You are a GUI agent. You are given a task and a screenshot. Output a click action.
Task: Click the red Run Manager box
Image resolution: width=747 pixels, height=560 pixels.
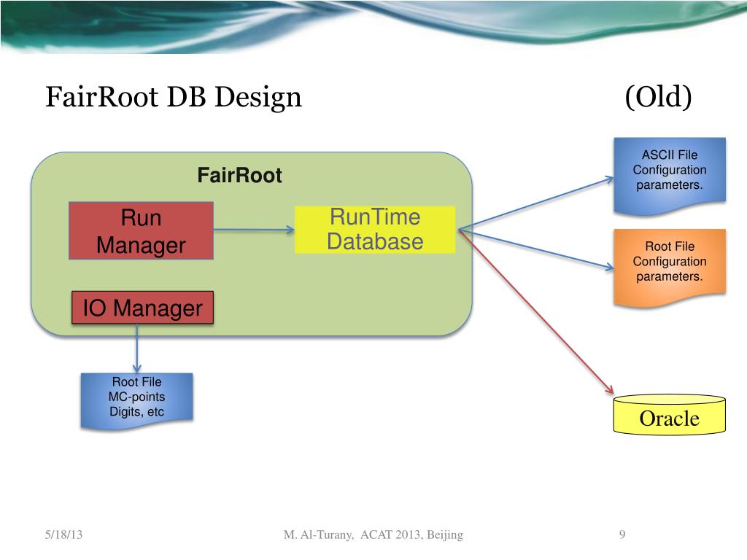(x=141, y=231)
